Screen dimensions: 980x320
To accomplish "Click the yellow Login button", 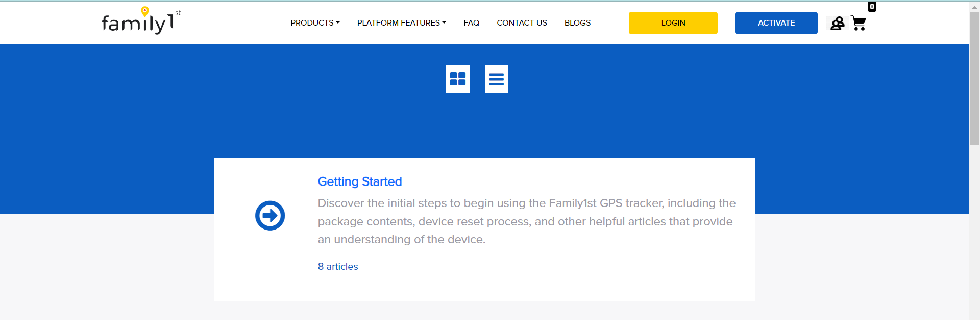I will [673, 23].
